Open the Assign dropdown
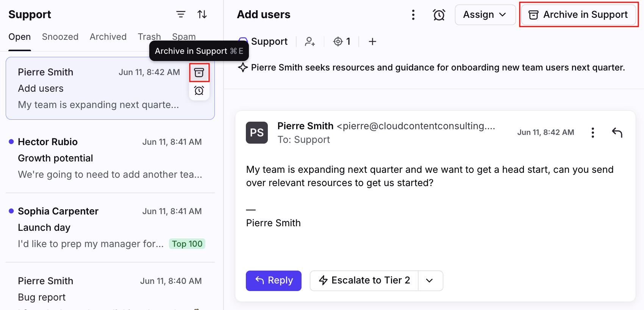Screen dimensions: 644x310 pyautogui.click(x=485, y=15)
